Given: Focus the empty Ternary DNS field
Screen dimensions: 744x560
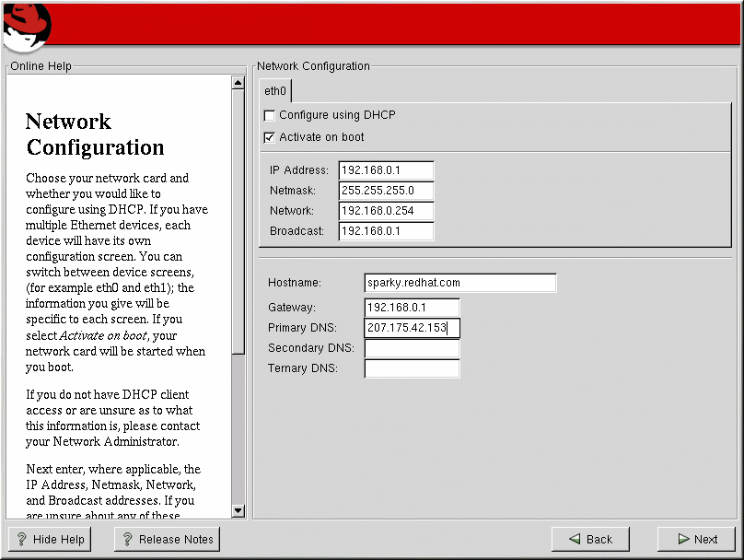Looking at the screenshot, I should tap(412, 368).
